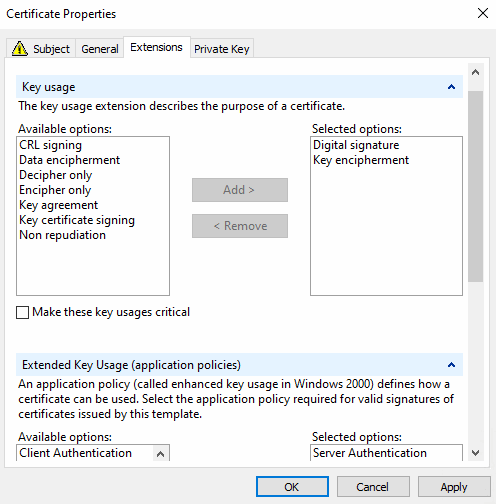496x504 pixels.
Task: Click the warning icon on Subject tab
Action: [20, 49]
